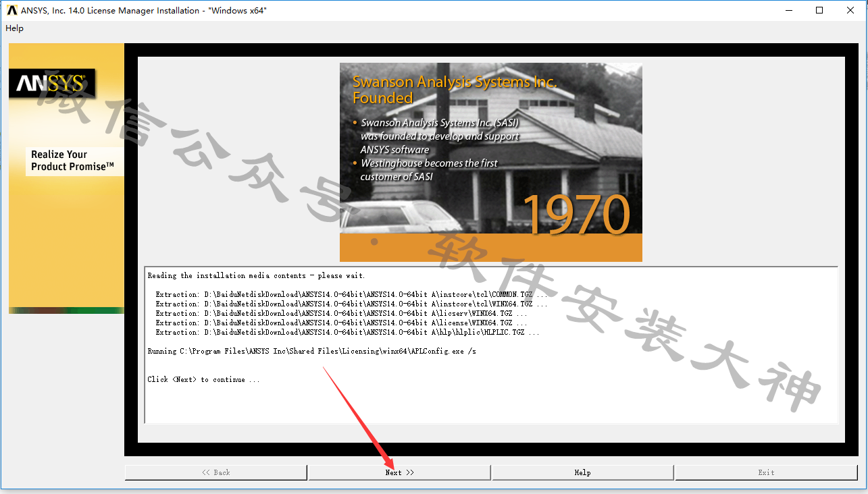Click the "Realize Your Product Promise" label
Screen dimensions: 868x494
72,161
